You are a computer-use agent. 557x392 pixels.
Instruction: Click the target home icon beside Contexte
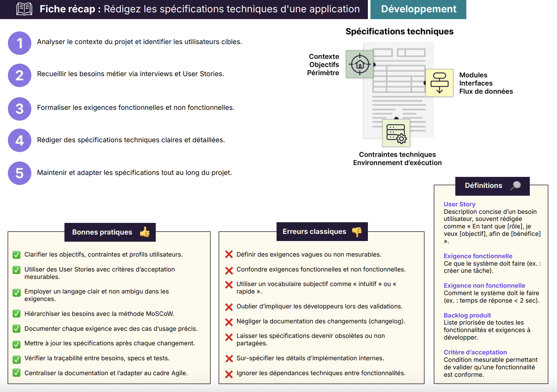(x=359, y=64)
